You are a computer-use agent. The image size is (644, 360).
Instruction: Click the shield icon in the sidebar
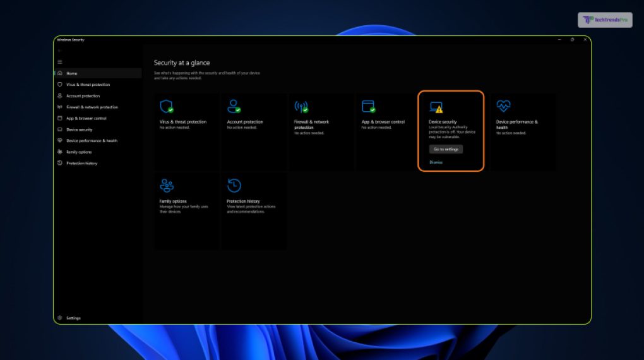click(x=60, y=84)
